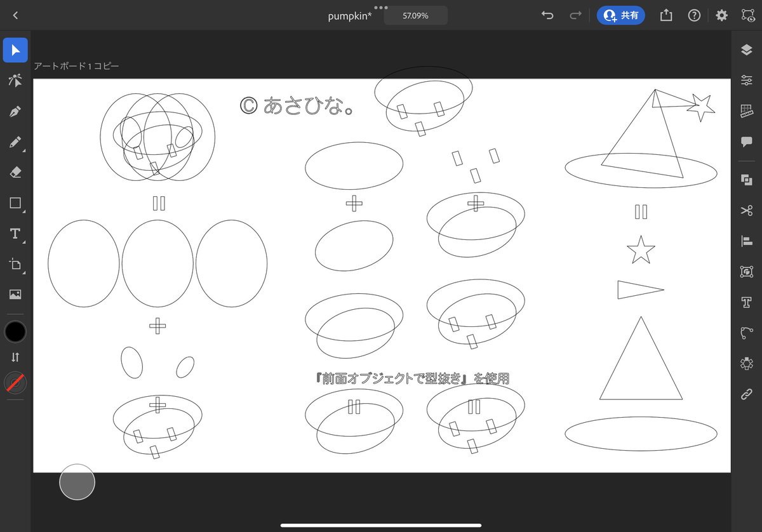Open the export and publish icon
762x532 pixels.
point(665,15)
